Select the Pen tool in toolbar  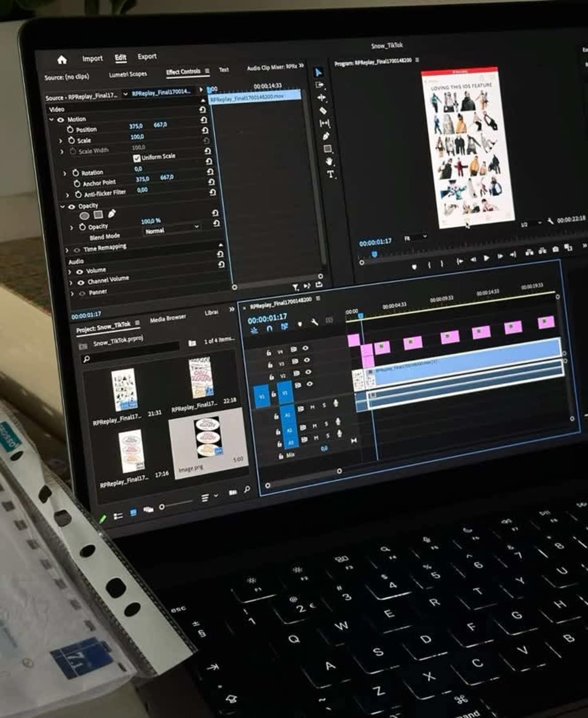(326, 136)
